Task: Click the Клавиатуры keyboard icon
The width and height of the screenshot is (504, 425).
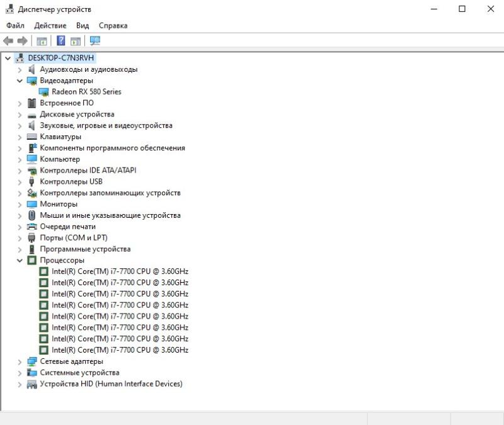Action: 31,137
